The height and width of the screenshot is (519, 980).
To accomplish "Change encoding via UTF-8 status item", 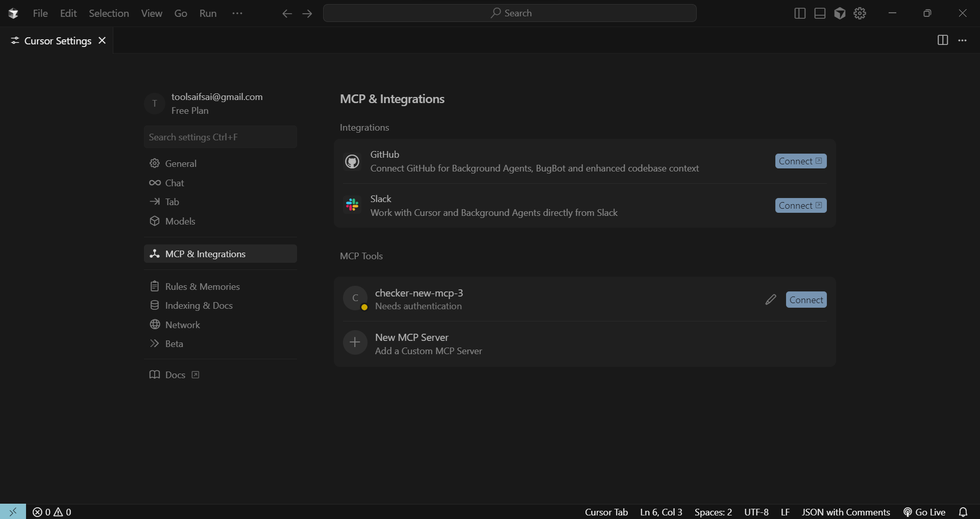I will [x=756, y=512].
